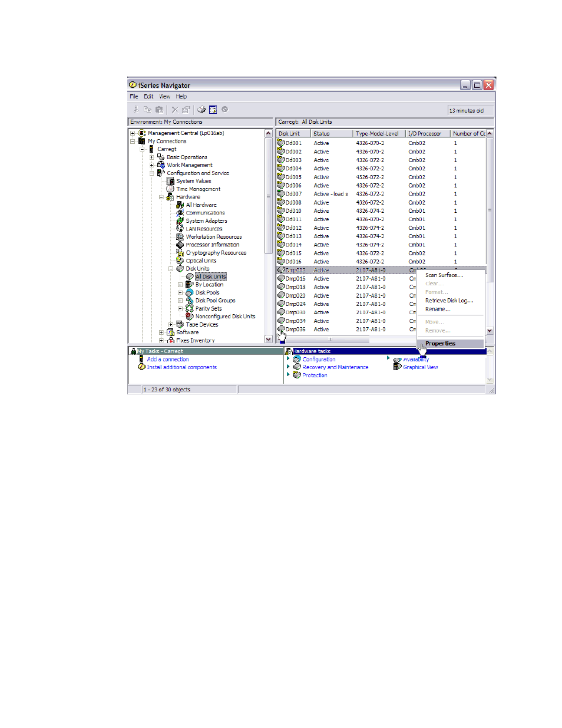Click the Delete X toolbar icon
The width and height of the screenshot is (562, 728).
tap(175, 110)
